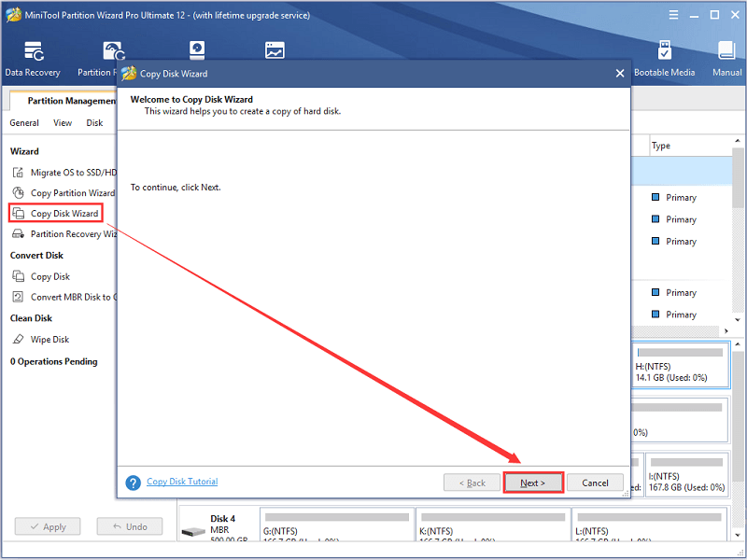This screenshot has height=560, width=747.
Task: Click Copy Disk icon under Convert Disk
Action: coord(18,276)
